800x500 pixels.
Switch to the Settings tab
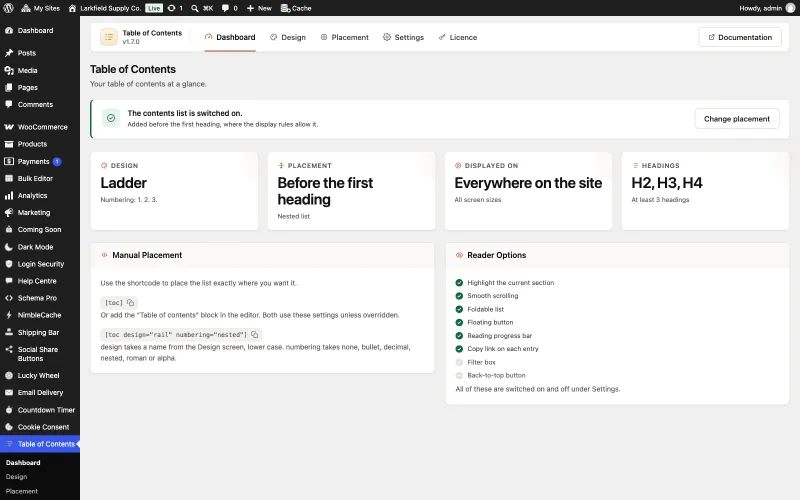pos(404,37)
